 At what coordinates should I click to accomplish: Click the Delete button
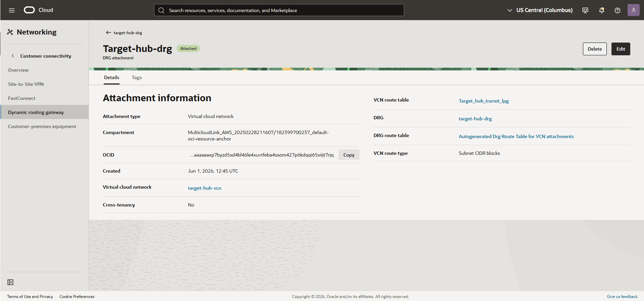[x=595, y=49]
